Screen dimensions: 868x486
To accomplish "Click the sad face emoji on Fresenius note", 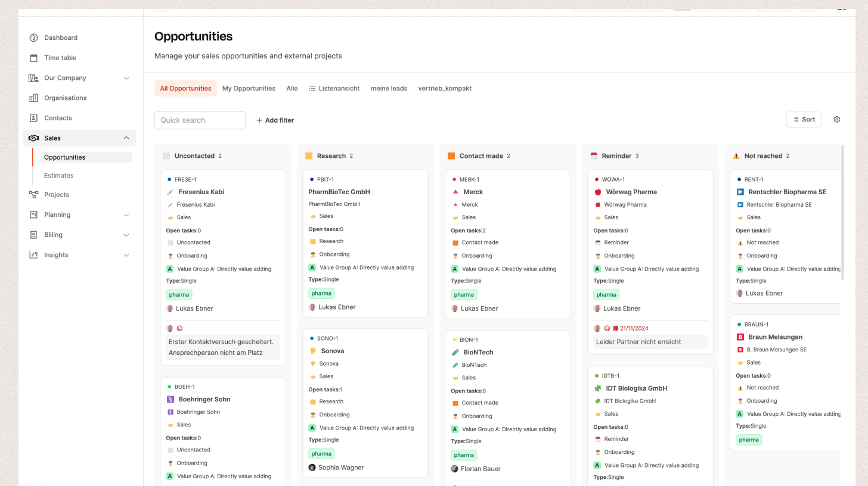I will pos(180,328).
